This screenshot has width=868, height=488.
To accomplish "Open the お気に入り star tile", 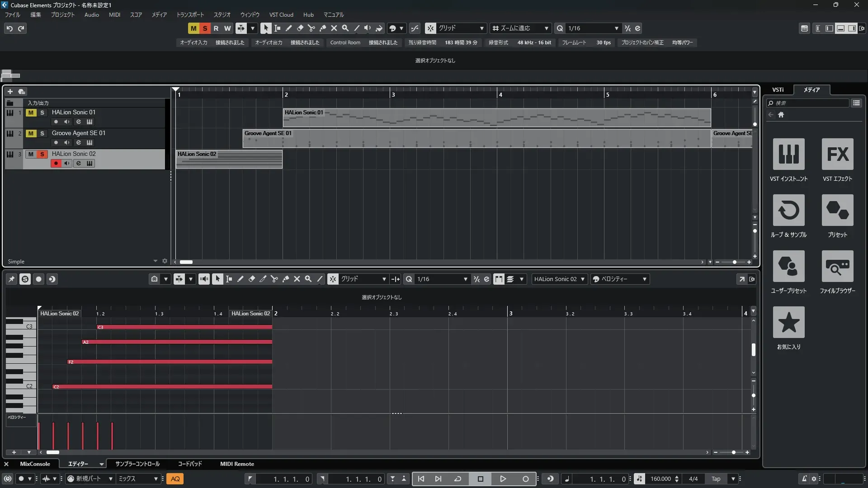I will [x=788, y=322].
